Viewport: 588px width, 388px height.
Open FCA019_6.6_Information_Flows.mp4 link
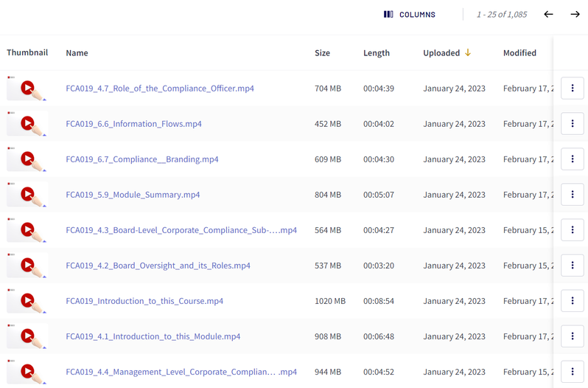click(x=133, y=124)
